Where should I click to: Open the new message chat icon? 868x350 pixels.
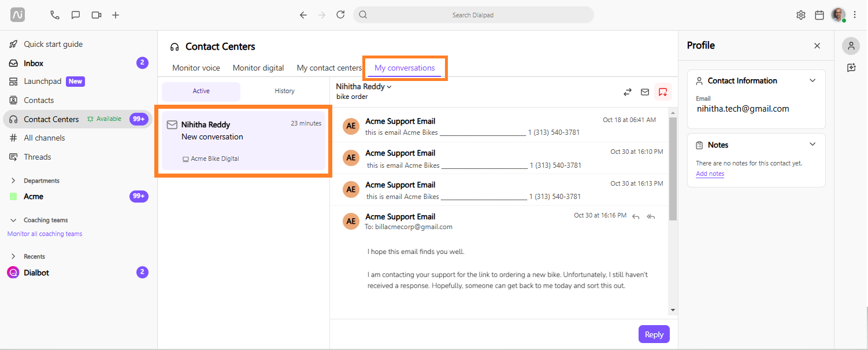coord(76,15)
